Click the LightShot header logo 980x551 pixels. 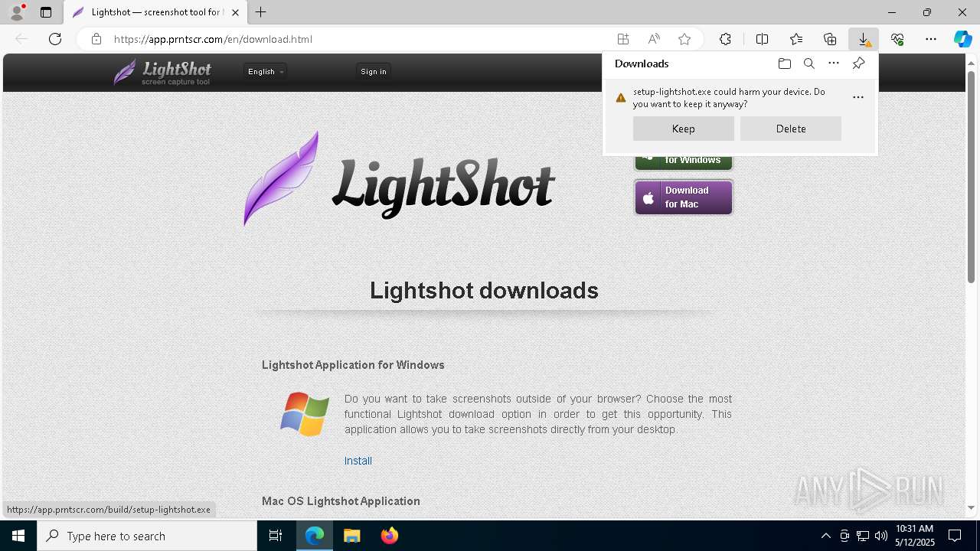pyautogui.click(x=162, y=72)
